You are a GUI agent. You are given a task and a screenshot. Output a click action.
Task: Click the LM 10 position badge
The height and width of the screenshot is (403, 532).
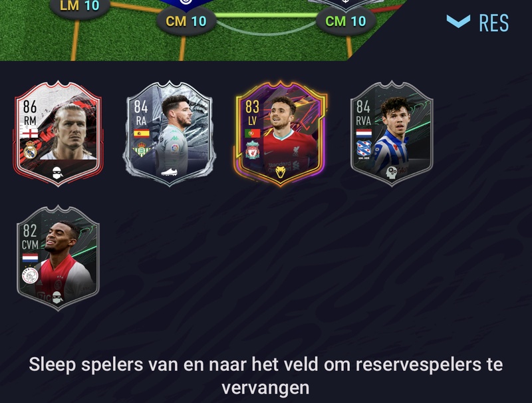[x=79, y=6]
